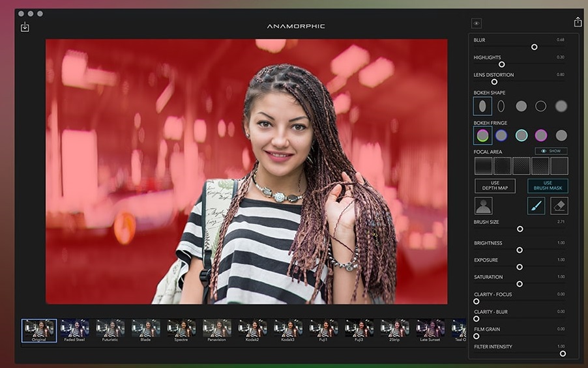The image size is (588, 368).
Task: Select the filled vertical oval bokeh shape
Action: point(482,106)
